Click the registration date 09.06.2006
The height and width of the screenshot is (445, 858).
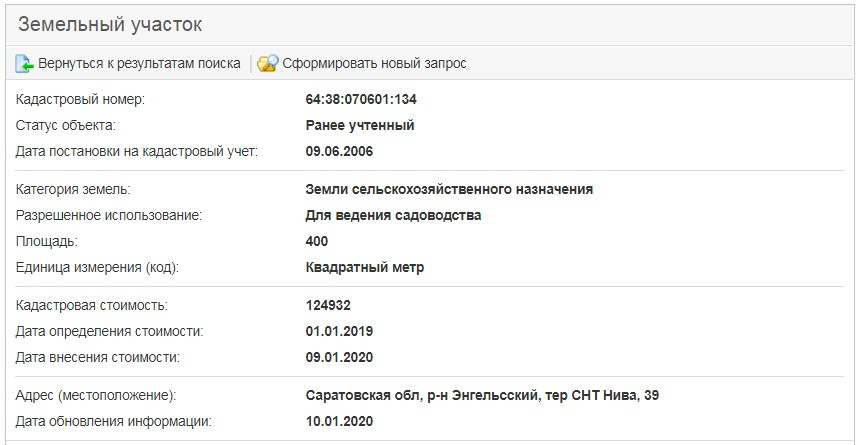tap(339, 152)
